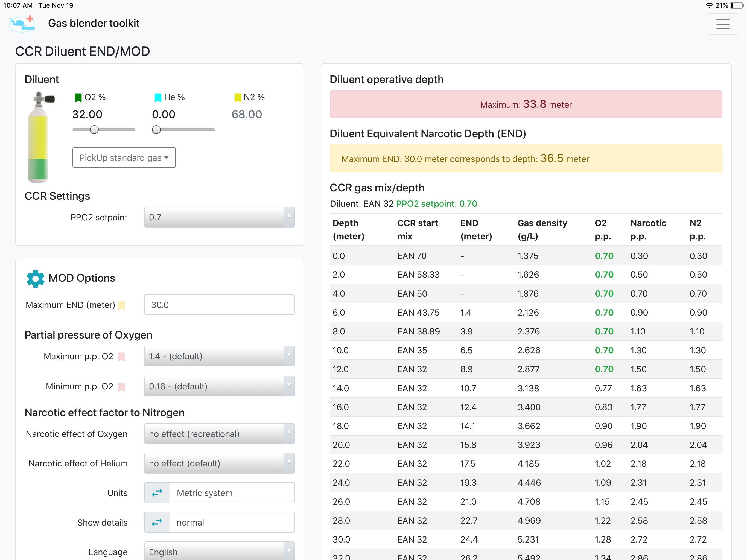Open the PPO2 setpoint dropdown
This screenshot has height=560, width=747.
219,217
